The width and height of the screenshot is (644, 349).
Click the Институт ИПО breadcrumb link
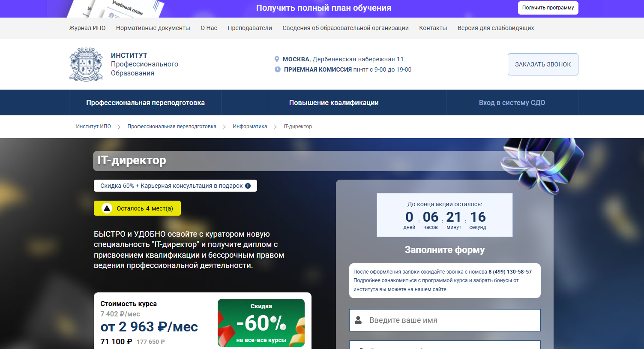click(93, 126)
